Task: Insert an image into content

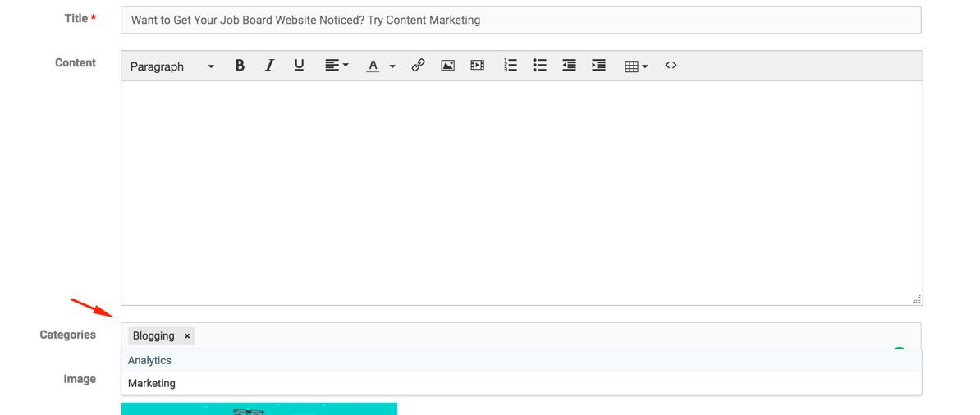Action: [x=447, y=65]
